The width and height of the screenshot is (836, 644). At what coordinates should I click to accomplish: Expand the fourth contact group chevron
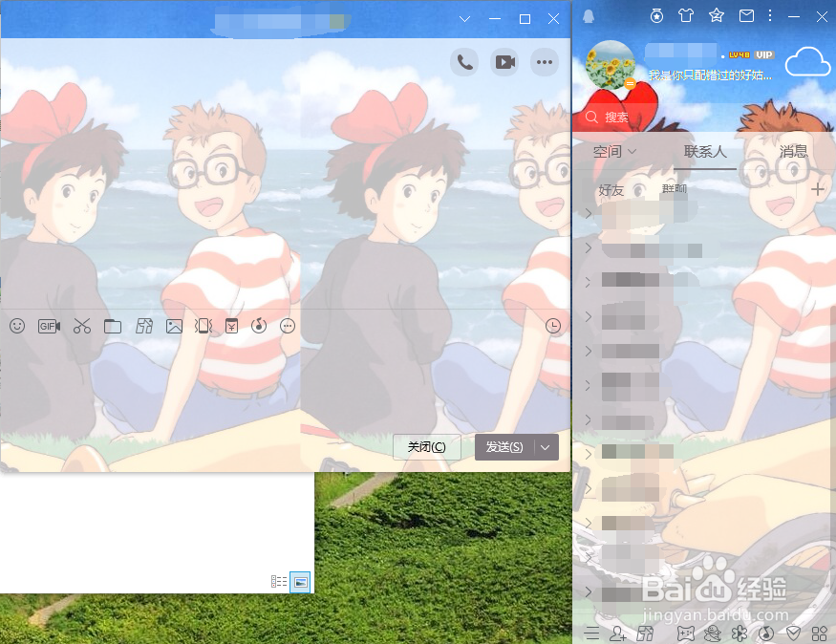point(589,316)
